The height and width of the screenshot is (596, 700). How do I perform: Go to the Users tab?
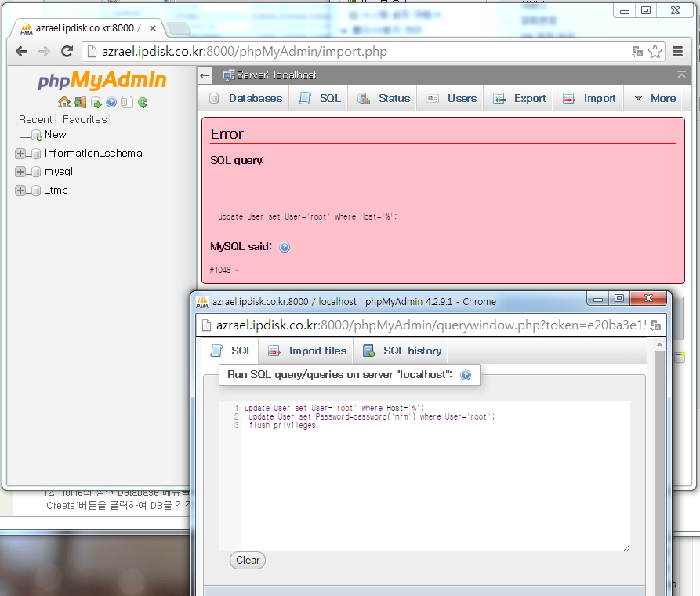click(x=452, y=98)
